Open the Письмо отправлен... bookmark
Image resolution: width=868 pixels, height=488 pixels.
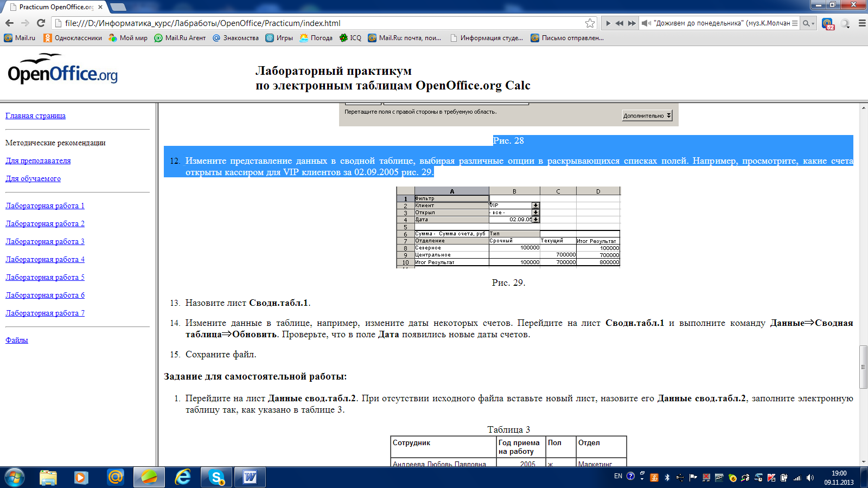tap(567, 38)
